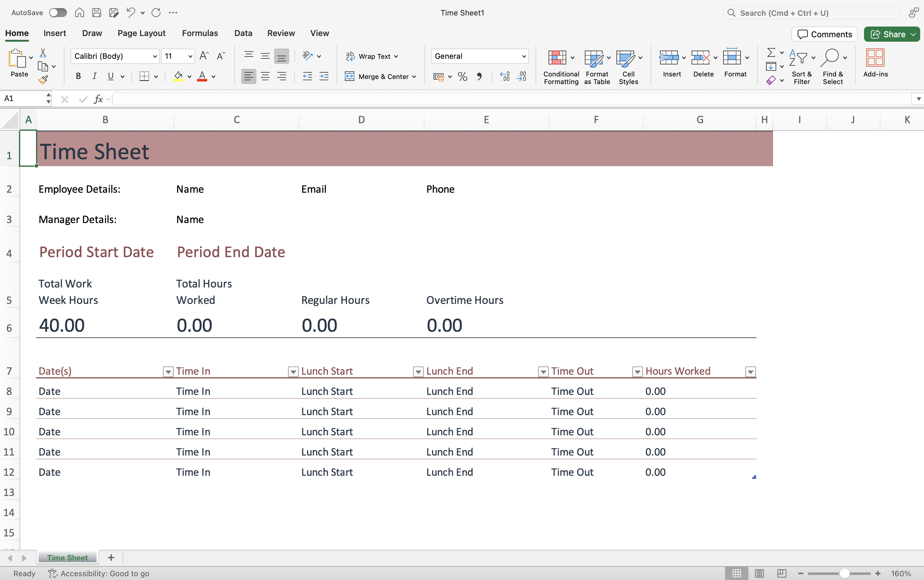Click Conditional Formatting button
Viewport: 924px width, 580px height.
pyautogui.click(x=561, y=67)
